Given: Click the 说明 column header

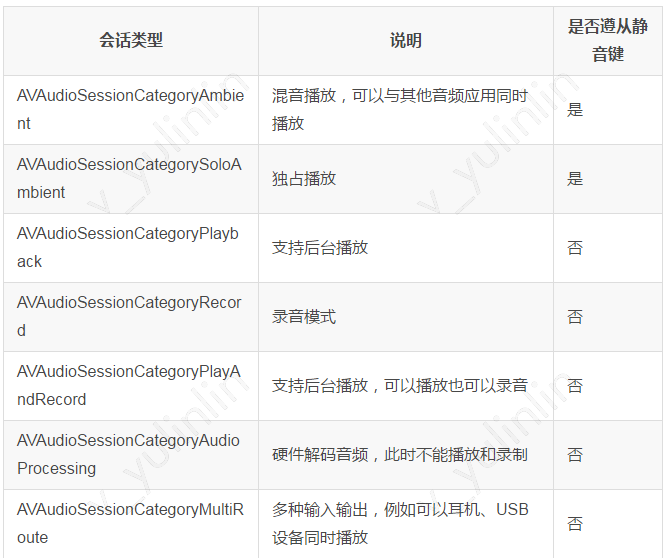Looking at the screenshot, I should point(406,41).
